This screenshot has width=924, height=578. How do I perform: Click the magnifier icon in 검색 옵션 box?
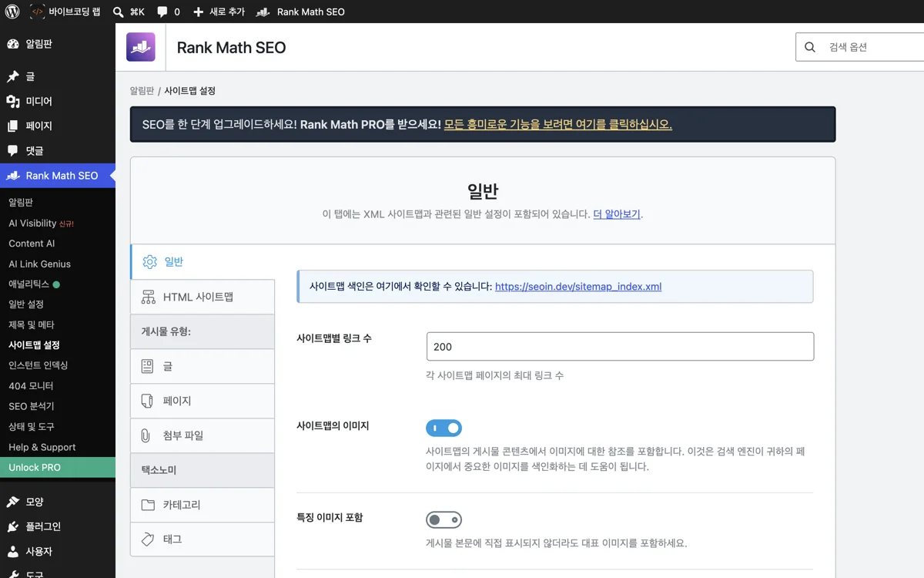[x=810, y=47]
